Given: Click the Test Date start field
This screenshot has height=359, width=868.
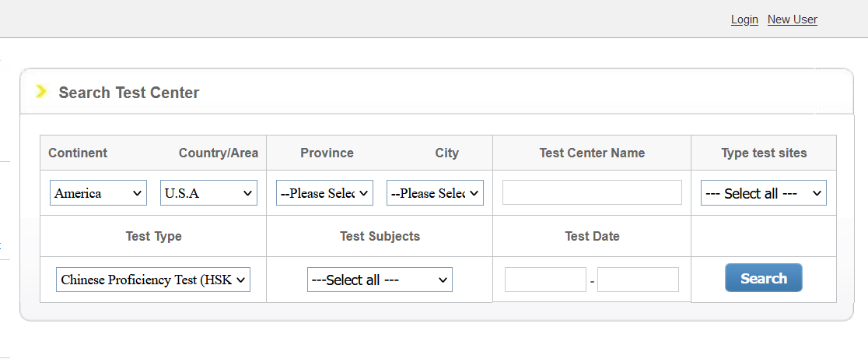Looking at the screenshot, I should coord(545,280).
